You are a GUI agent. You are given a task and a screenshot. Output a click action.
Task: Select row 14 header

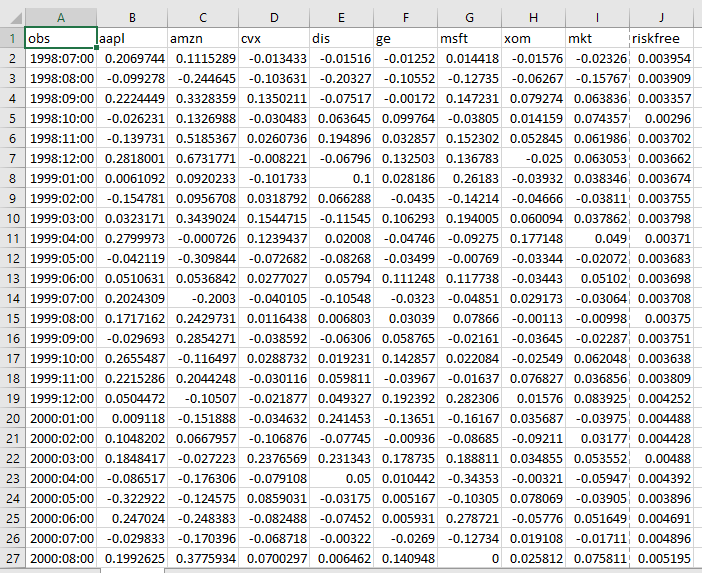coord(13,299)
